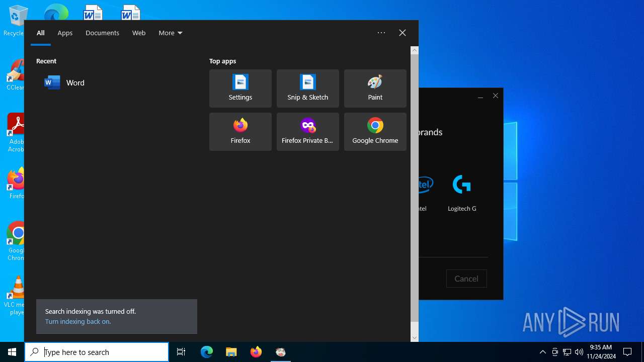Open File Explorer from the taskbar
This screenshot has width=644, height=362.
click(x=231, y=352)
